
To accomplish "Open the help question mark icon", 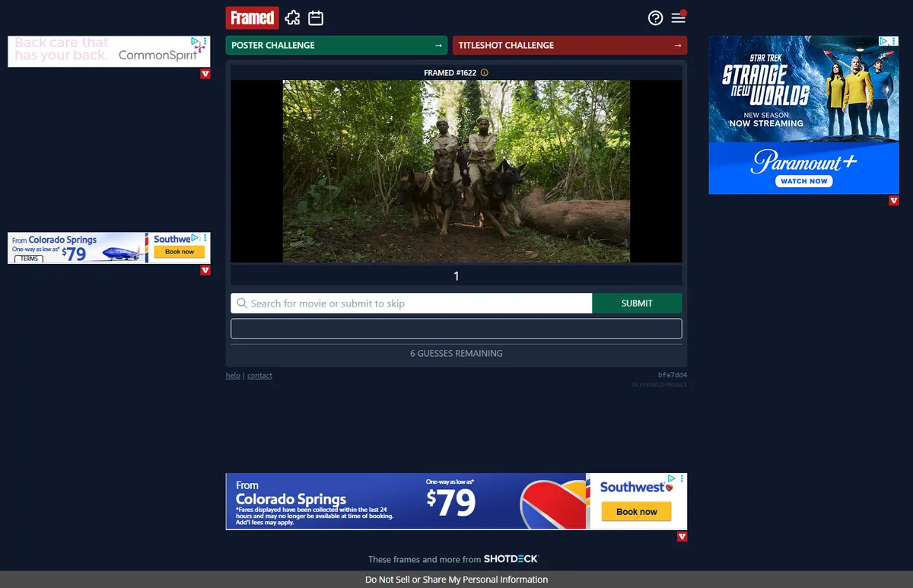I will coord(655,18).
